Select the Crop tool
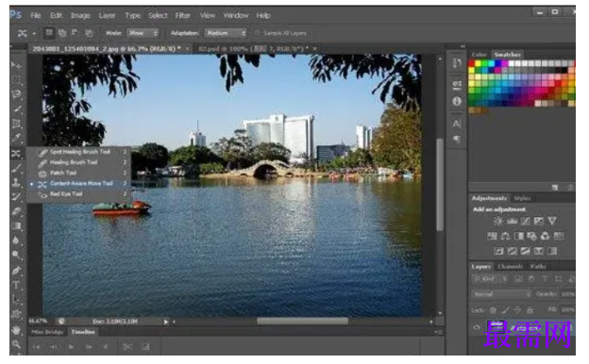Image resolution: width=589 pixels, height=364 pixels. pos(16,124)
